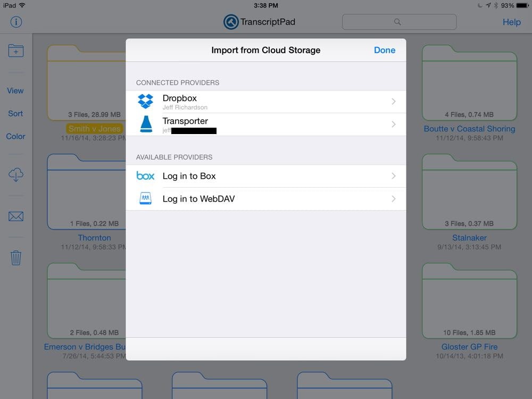Tap the info icon in the top bar
This screenshot has height=399, width=532.
point(16,22)
